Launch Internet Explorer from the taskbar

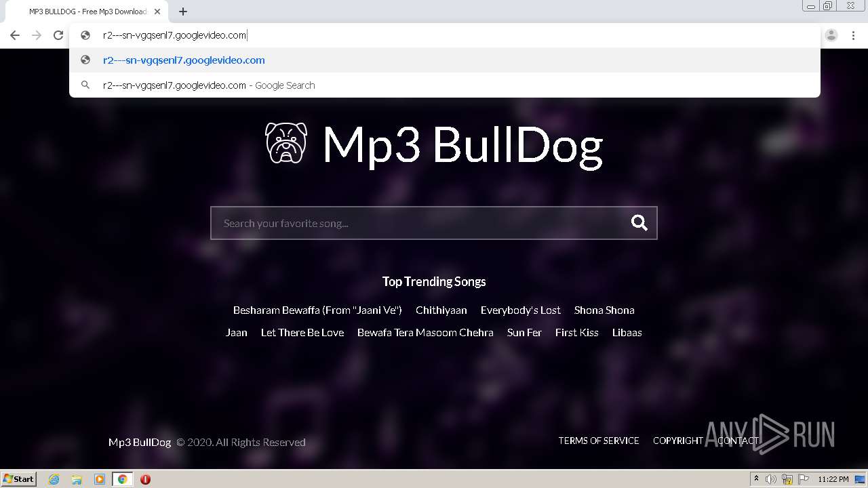[x=54, y=479]
